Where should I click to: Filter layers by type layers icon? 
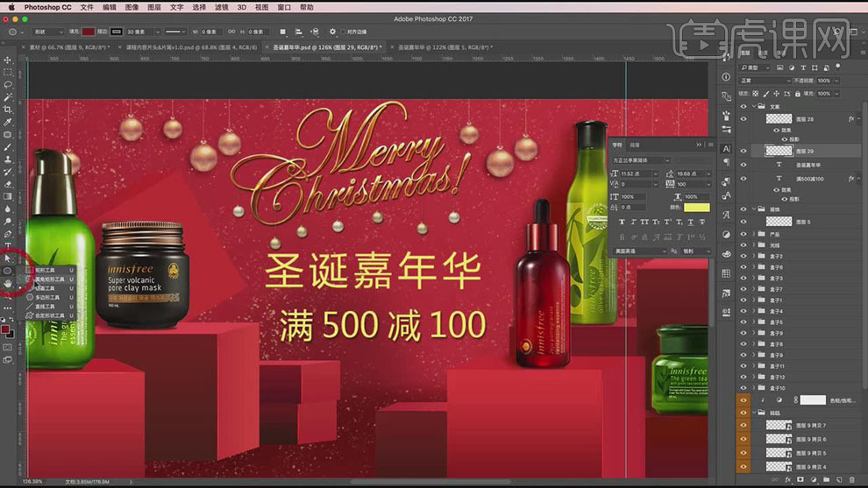click(803, 67)
